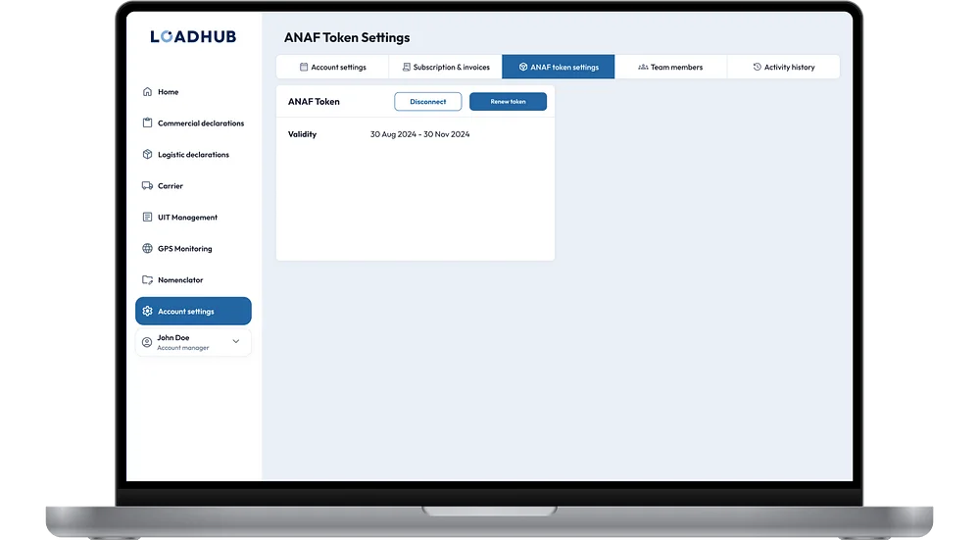This screenshot has width=980, height=540.
Task: Open Logistic declarations in the sidebar
Action: pos(193,155)
